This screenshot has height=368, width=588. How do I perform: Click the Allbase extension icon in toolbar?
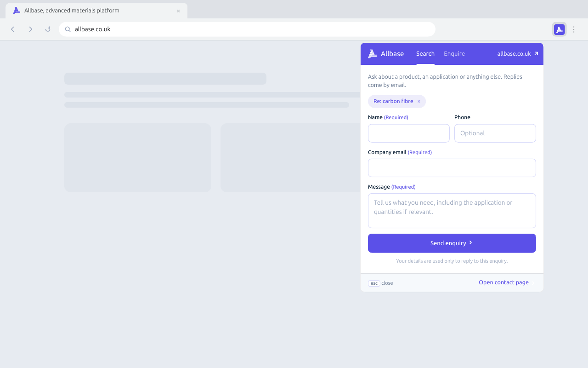[559, 29]
